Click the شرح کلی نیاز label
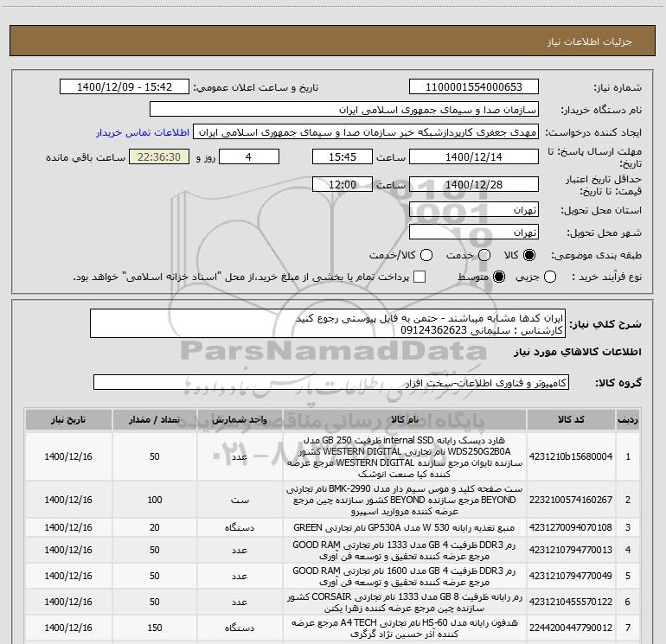 tap(605, 324)
